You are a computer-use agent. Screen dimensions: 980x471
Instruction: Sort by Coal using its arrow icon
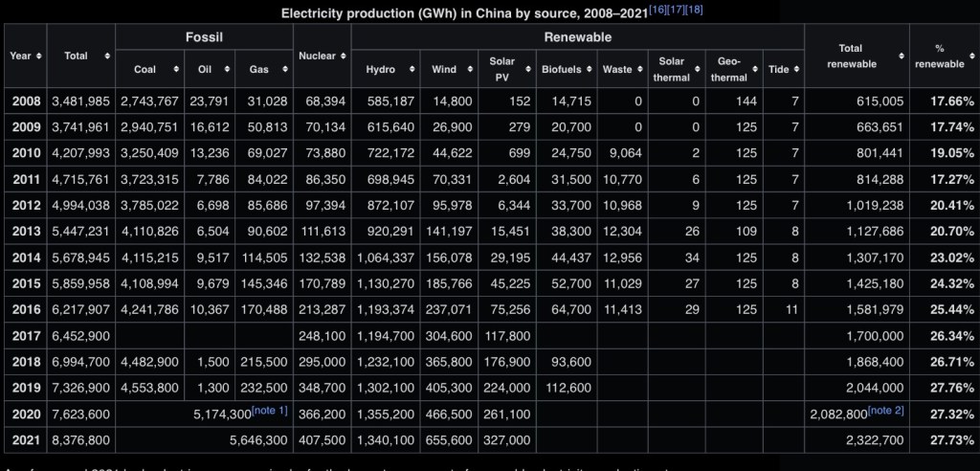176,70
